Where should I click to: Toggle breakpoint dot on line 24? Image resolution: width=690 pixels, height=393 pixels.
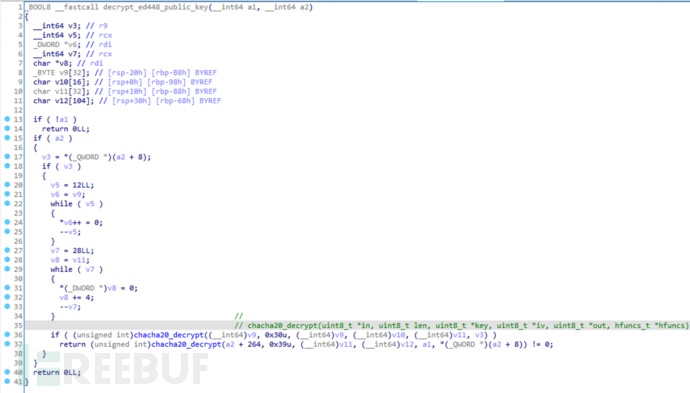pos(7,222)
